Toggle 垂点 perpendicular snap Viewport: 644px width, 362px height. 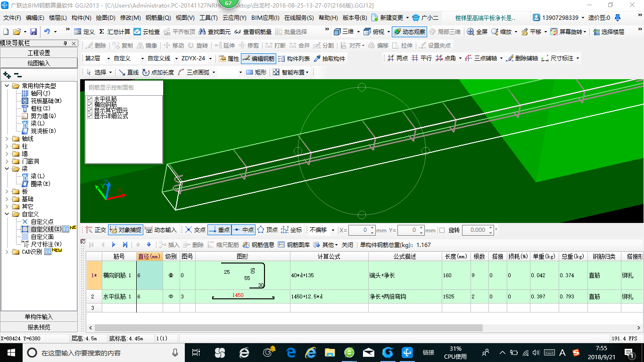click(x=219, y=230)
